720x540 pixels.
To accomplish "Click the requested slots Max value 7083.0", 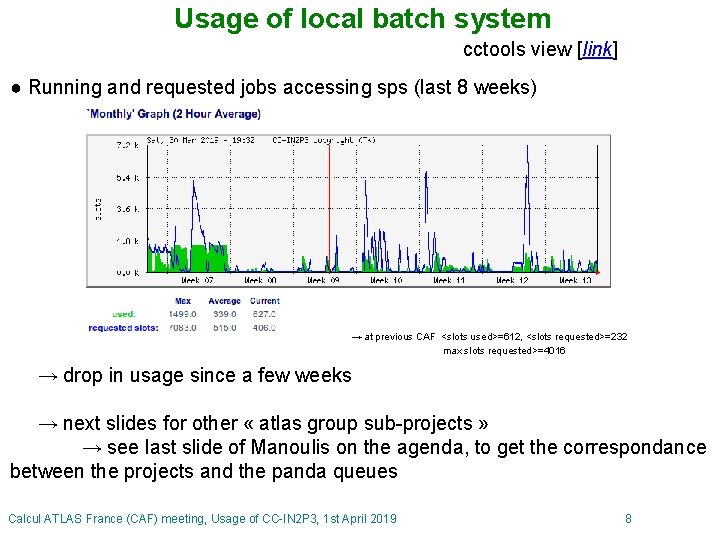I will click(182, 328).
